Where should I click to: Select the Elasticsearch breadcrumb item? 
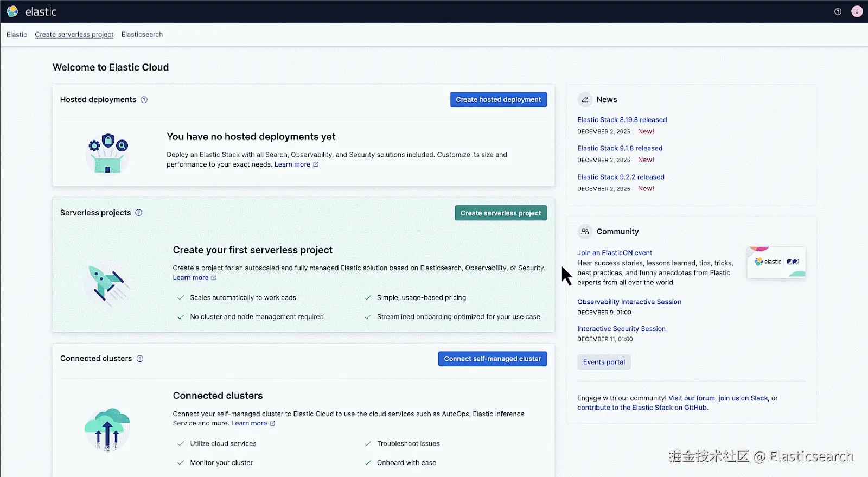click(142, 35)
